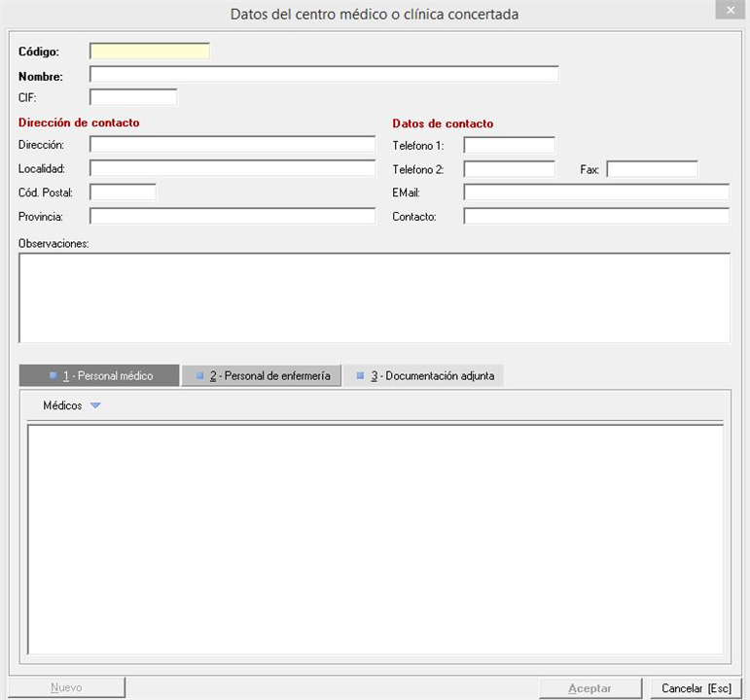Screen dimensions: 750x700
Task: Select the Localidad text field
Action: [232, 168]
